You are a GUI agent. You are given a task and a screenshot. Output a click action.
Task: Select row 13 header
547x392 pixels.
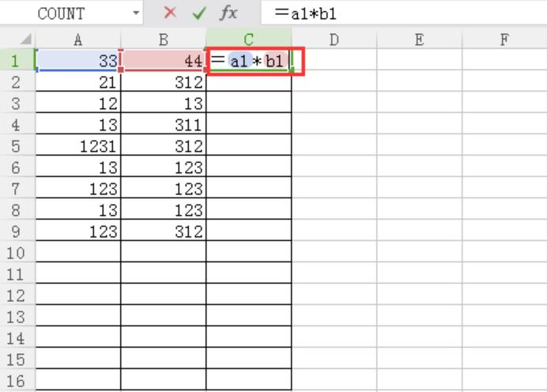[x=17, y=315]
